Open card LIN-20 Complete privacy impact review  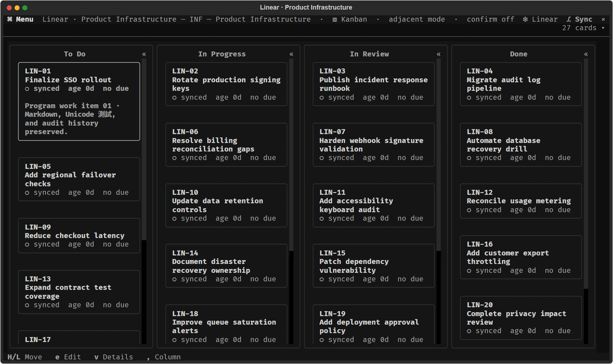pos(521,318)
